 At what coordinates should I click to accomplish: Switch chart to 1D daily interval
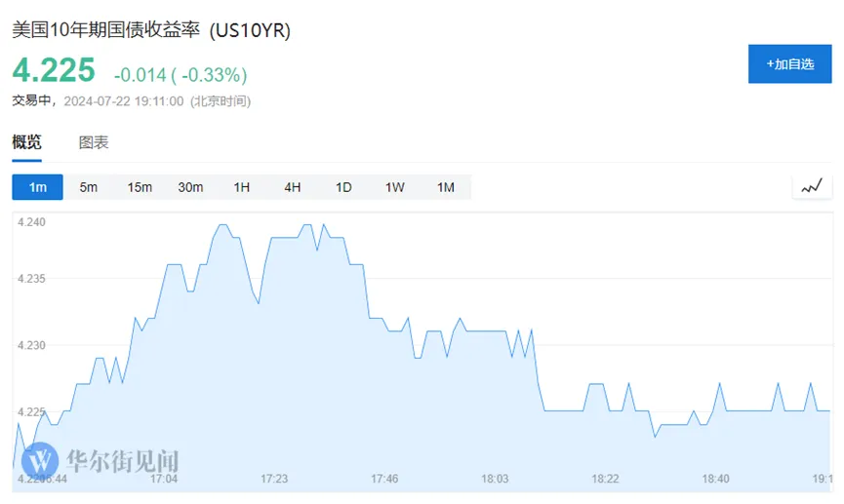343,187
